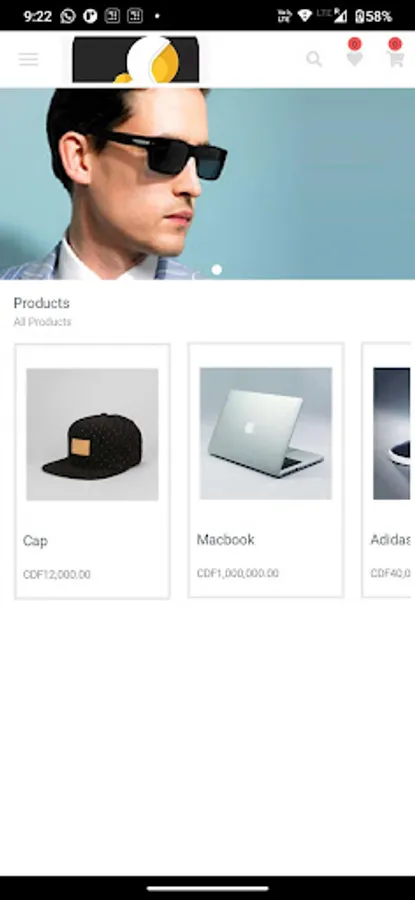Tap the cart red counter badge
The height and width of the screenshot is (900, 415).
(395, 44)
